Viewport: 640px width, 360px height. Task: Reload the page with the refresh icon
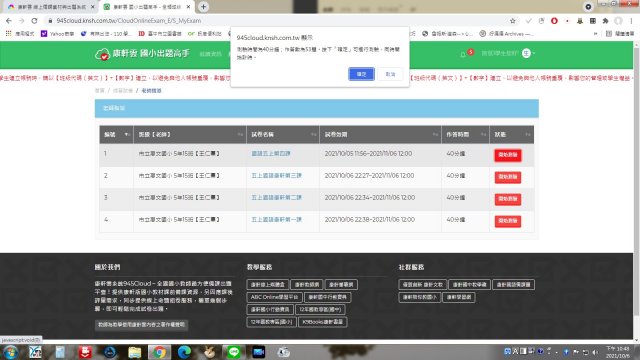point(34,20)
